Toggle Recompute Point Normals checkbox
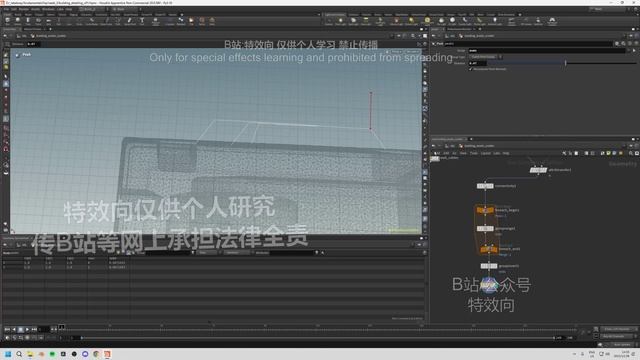The width and height of the screenshot is (640, 360). (x=471, y=69)
